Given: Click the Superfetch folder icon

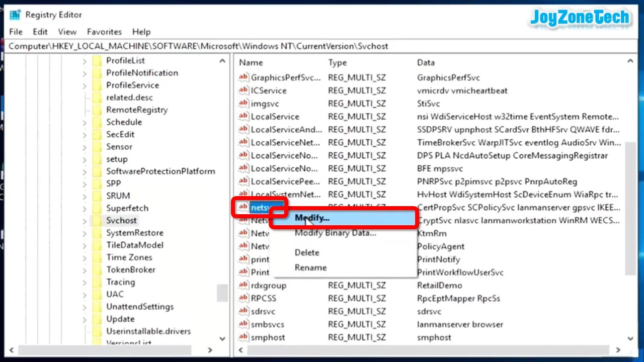Looking at the screenshot, I should click(x=97, y=208).
